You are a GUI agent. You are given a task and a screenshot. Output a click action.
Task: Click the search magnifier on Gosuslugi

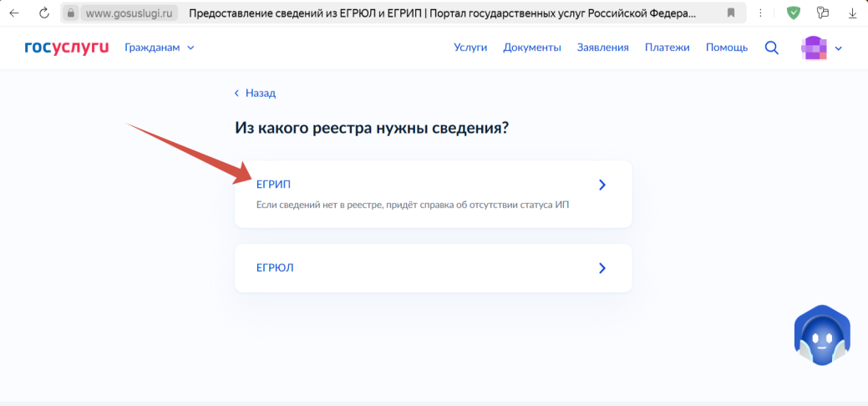(x=771, y=48)
